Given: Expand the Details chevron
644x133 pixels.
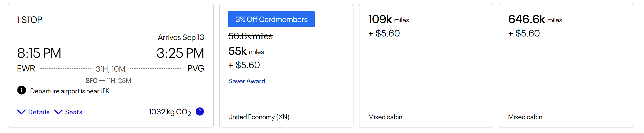Looking at the screenshot, I should tap(21, 112).
